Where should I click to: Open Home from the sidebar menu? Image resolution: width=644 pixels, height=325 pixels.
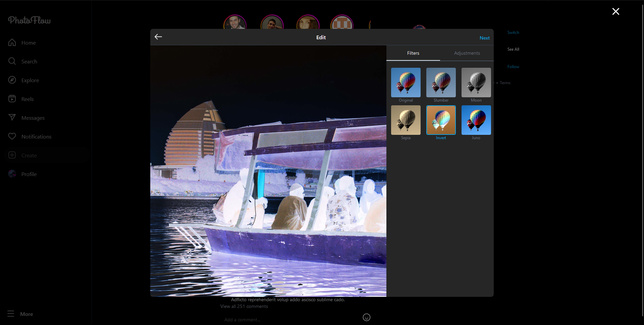coord(29,43)
